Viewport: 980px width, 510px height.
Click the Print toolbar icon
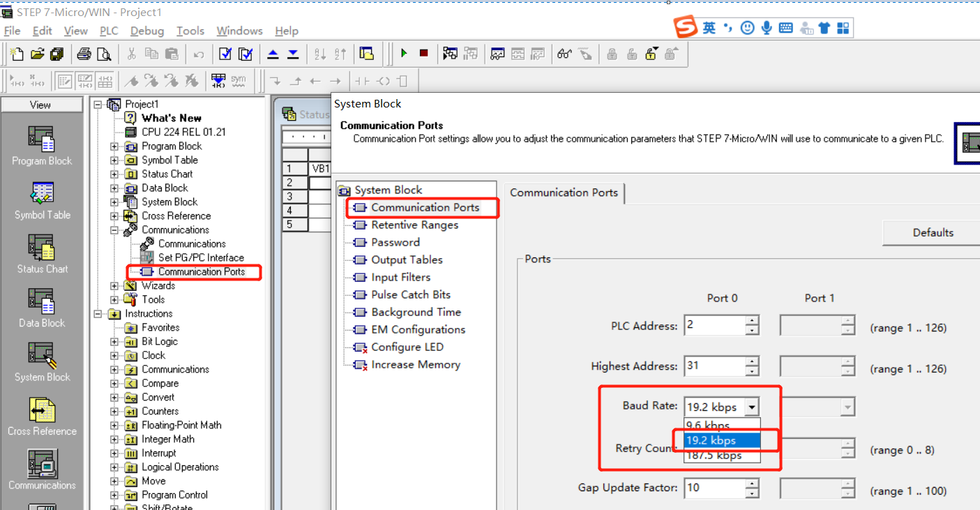(x=84, y=54)
